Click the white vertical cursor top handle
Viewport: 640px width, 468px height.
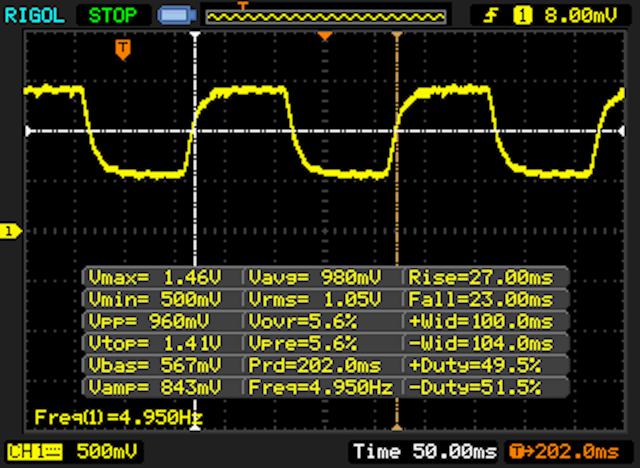[195, 35]
